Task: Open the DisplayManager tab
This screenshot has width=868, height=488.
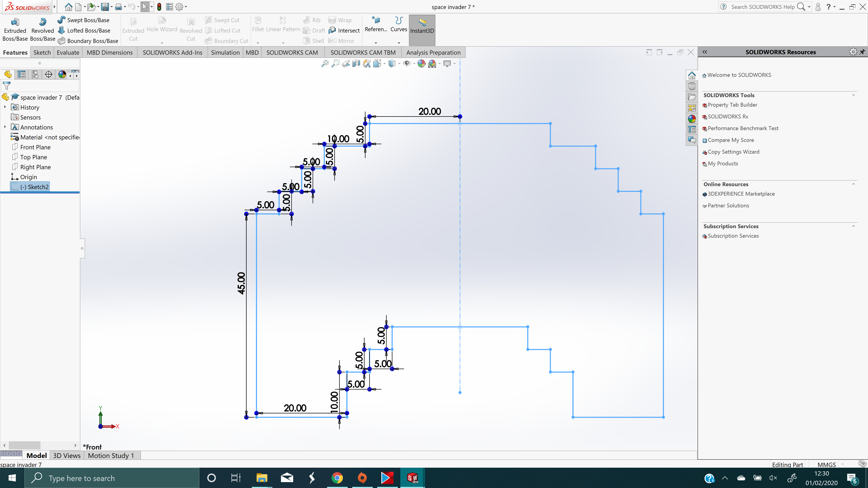Action: [62, 74]
